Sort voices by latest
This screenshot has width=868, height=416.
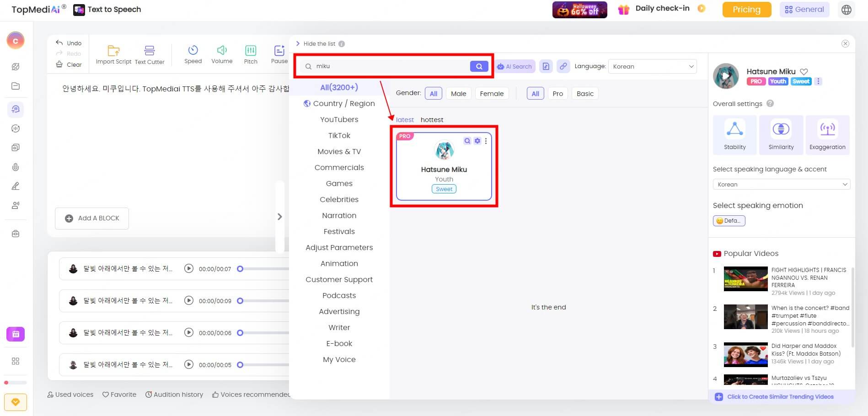[x=405, y=120]
